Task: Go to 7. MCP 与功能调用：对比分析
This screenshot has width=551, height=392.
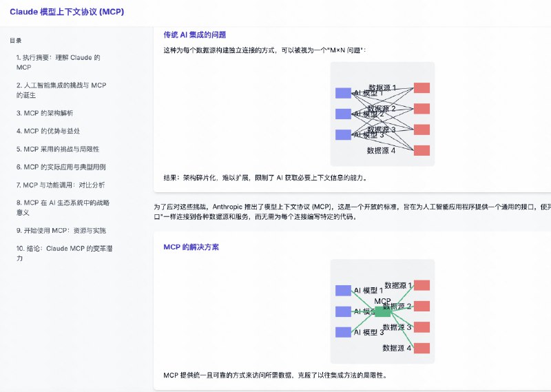Action: pyautogui.click(x=61, y=185)
